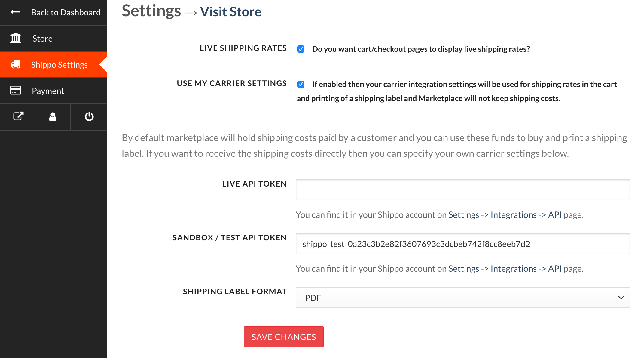644x358 pixels.
Task: Click the power logout icon
Action: 89,116
